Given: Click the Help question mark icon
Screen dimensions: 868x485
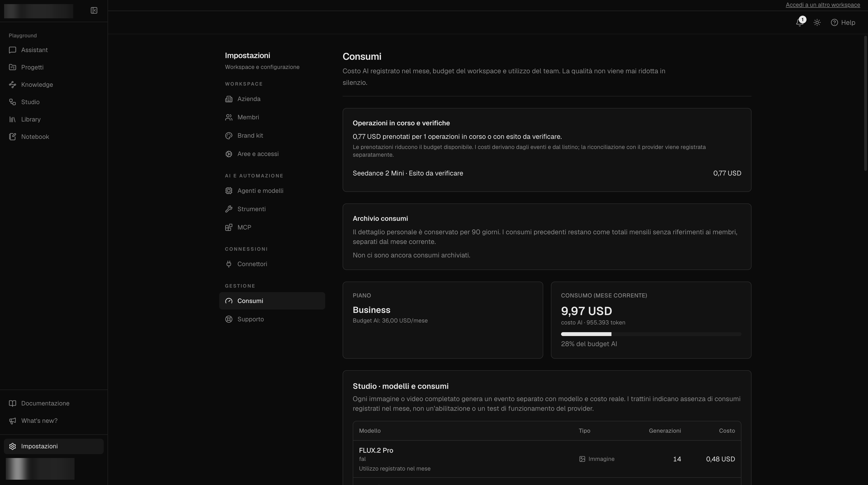Looking at the screenshot, I should [x=834, y=23].
